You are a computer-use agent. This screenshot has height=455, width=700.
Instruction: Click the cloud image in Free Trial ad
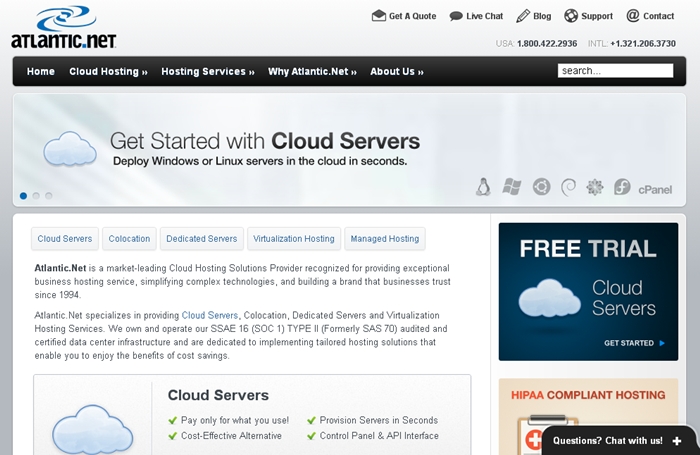[x=550, y=298]
